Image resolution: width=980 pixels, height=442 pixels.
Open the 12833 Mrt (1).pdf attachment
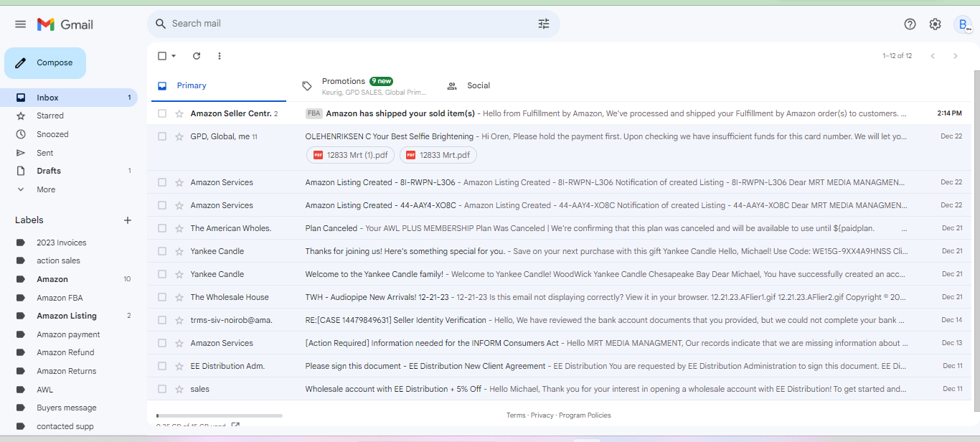pyautogui.click(x=349, y=155)
